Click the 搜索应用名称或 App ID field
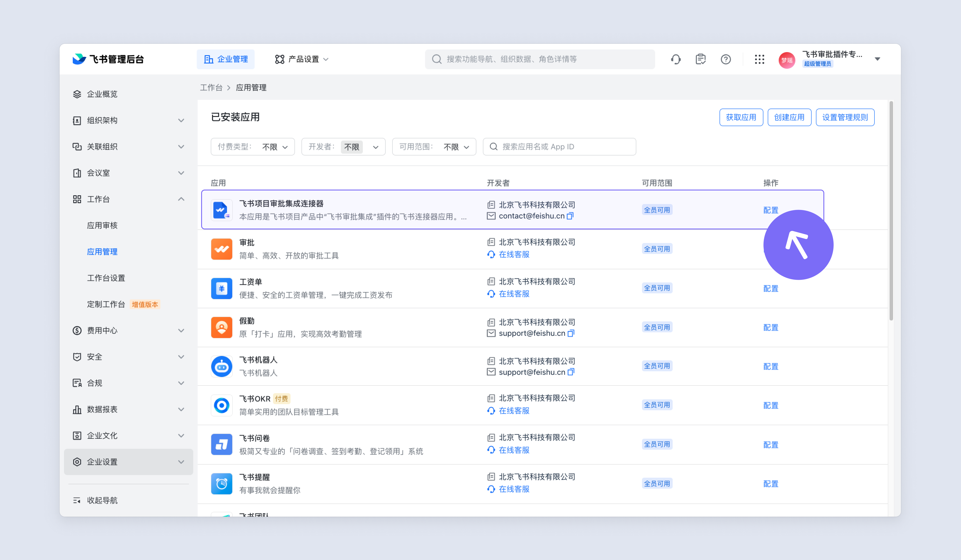This screenshot has height=560, width=961. [559, 147]
